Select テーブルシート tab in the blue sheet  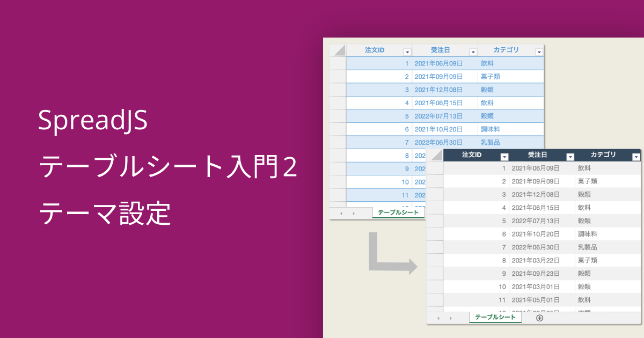[x=398, y=212]
